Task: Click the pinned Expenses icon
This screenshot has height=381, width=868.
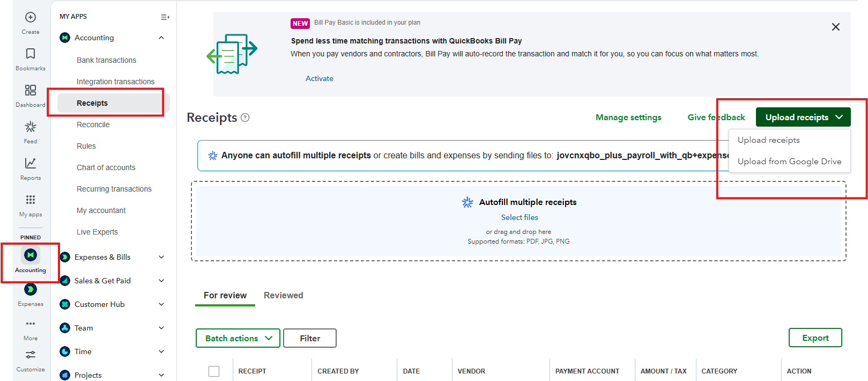Action: point(31,290)
